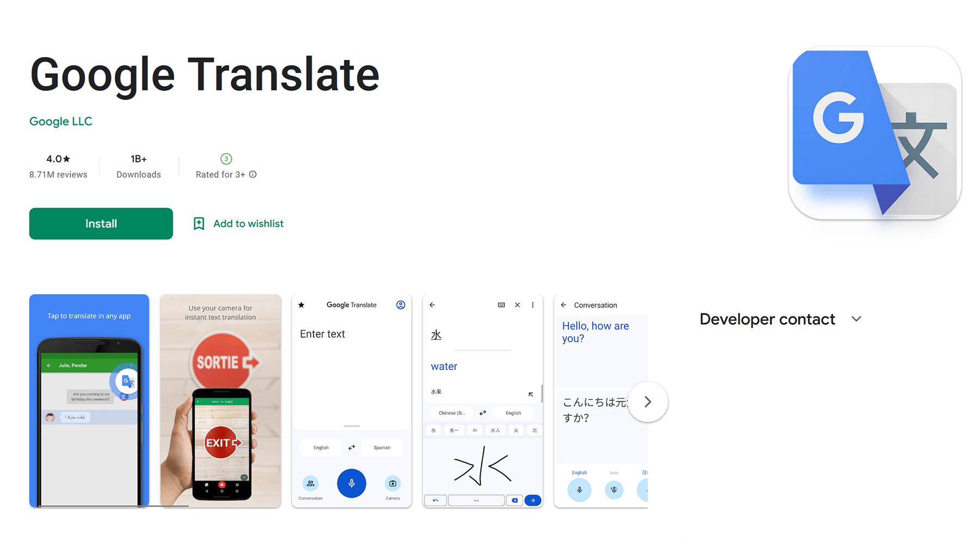Click the space bar key in handwriting pad
Image resolution: width=980 pixels, height=552 pixels.
tap(476, 500)
